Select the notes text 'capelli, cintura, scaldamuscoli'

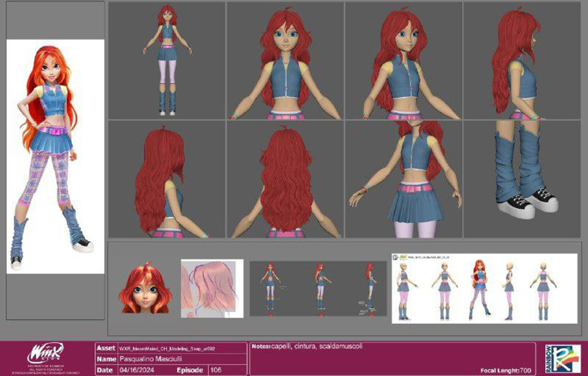click(x=317, y=346)
